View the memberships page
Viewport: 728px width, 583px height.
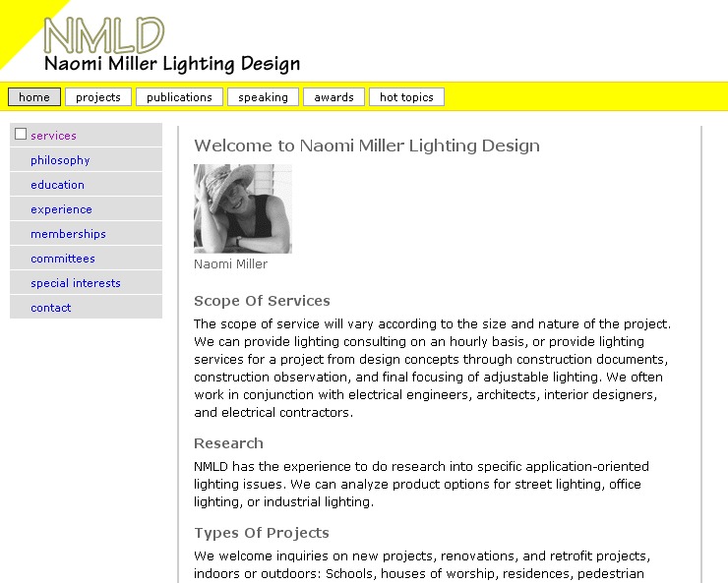[68, 234]
